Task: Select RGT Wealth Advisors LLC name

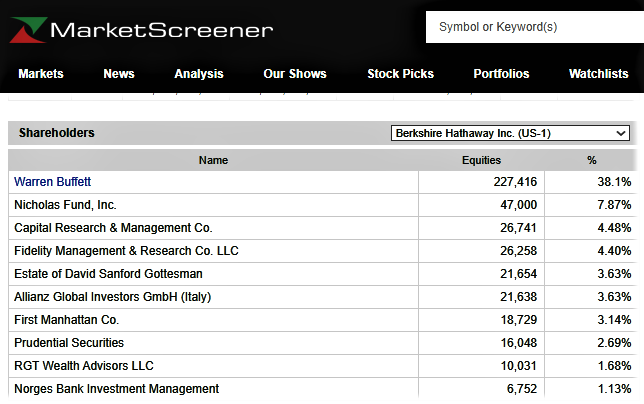Action: [84, 365]
